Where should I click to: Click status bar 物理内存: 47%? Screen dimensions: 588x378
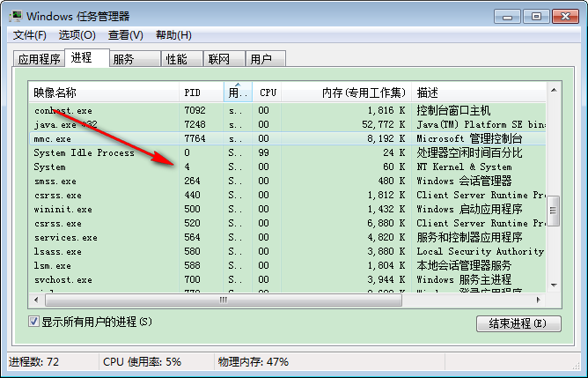(254, 362)
